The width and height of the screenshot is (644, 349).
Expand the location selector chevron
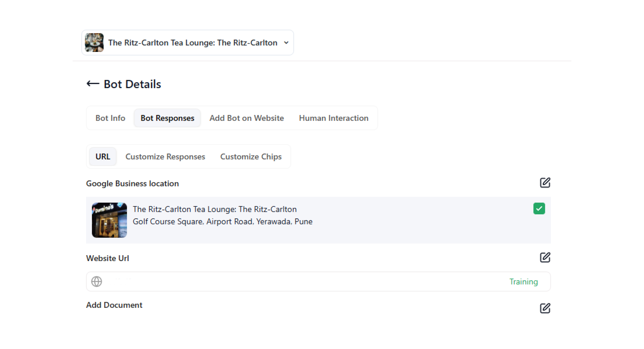[x=286, y=43]
